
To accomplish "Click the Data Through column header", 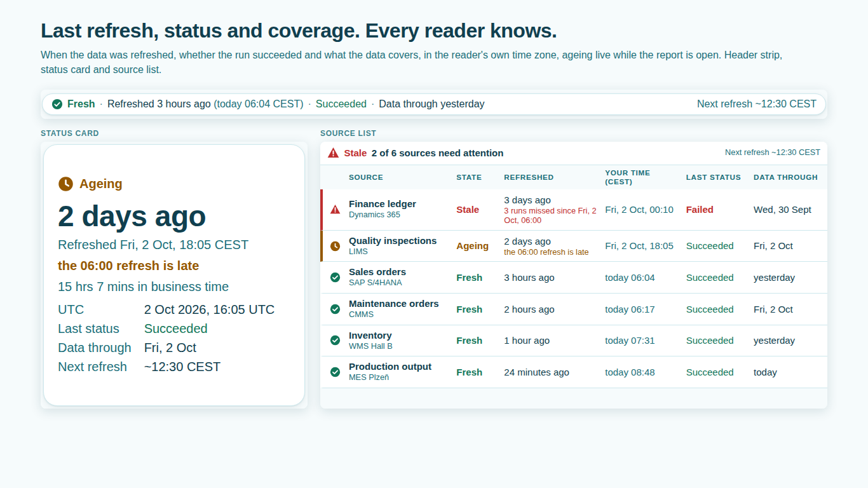I will click(785, 177).
